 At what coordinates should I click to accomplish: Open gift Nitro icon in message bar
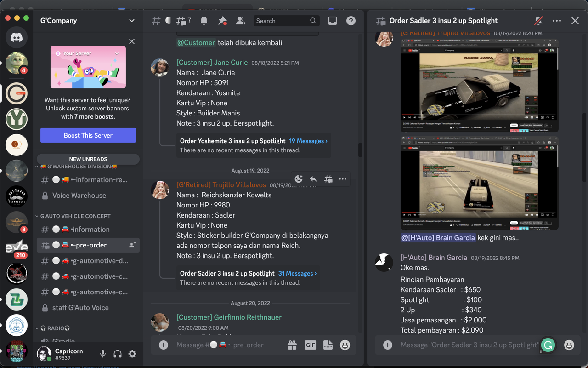(x=292, y=345)
